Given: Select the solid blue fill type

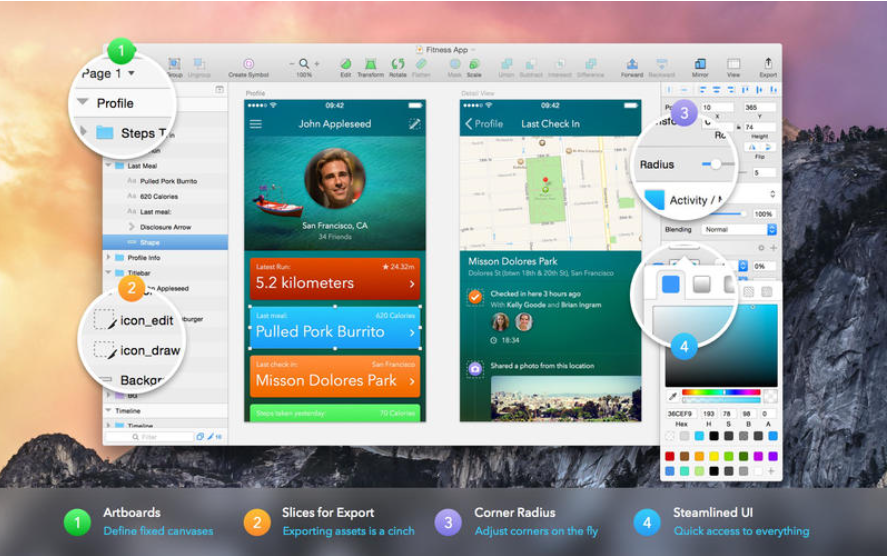Looking at the screenshot, I should [x=670, y=284].
